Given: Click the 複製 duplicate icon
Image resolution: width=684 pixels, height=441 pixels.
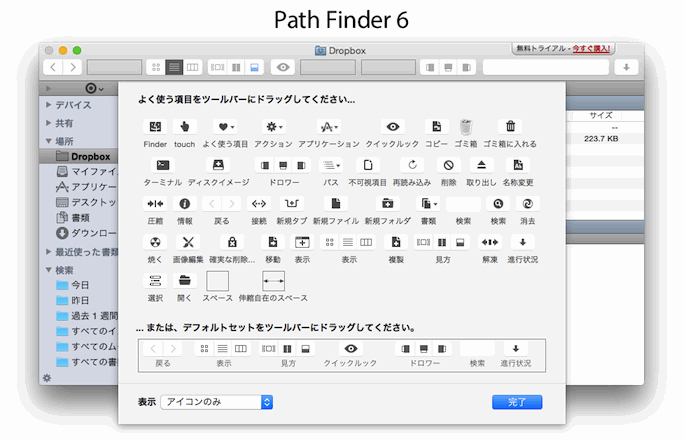Looking at the screenshot, I should pos(396,242).
